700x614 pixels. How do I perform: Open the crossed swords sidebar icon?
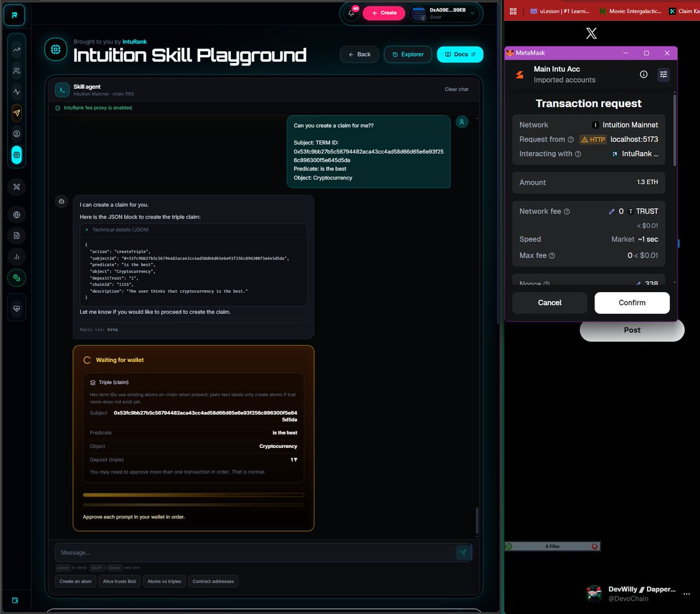tap(17, 187)
